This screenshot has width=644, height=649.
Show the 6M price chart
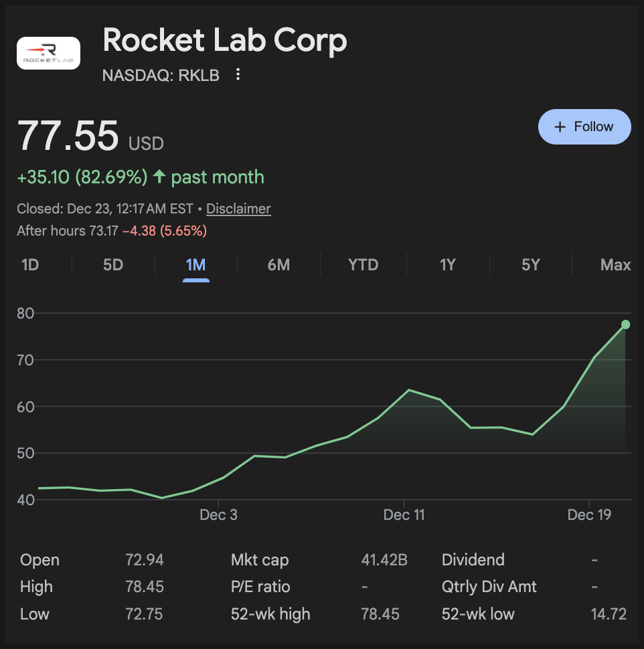click(278, 265)
